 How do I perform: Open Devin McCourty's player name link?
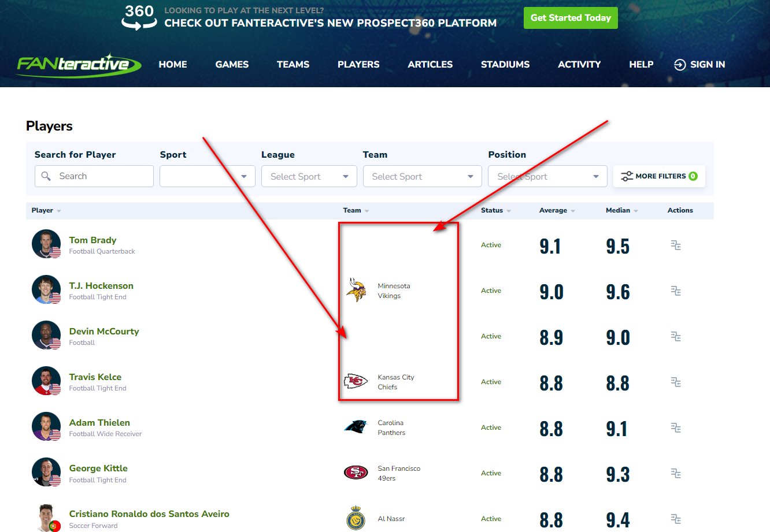(104, 332)
